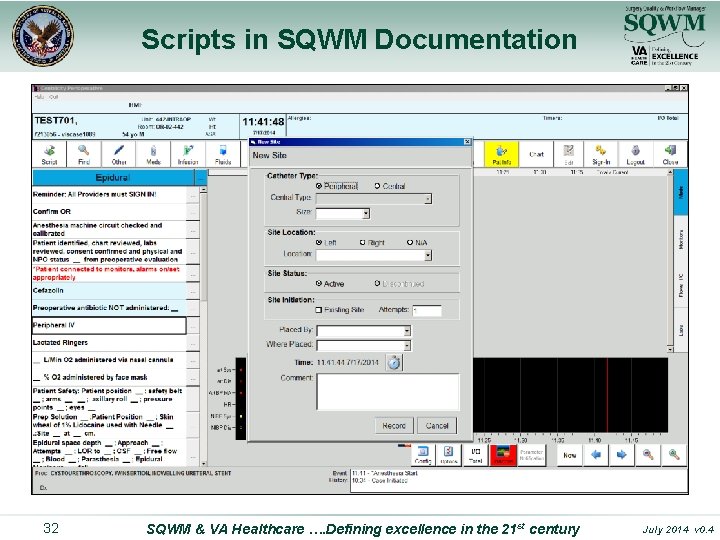The image size is (720, 540).
Task: Open the Script toolbar icon
Action: point(49,154)
